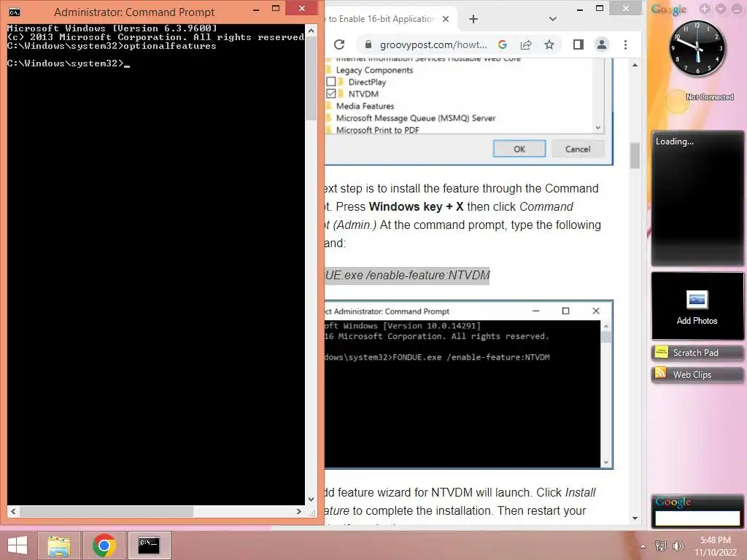Image resolution: width=747 pixels, height=560 pixels.
Task: Select the Enable 16-bit Application tab
Action: (x=381, y=19)
